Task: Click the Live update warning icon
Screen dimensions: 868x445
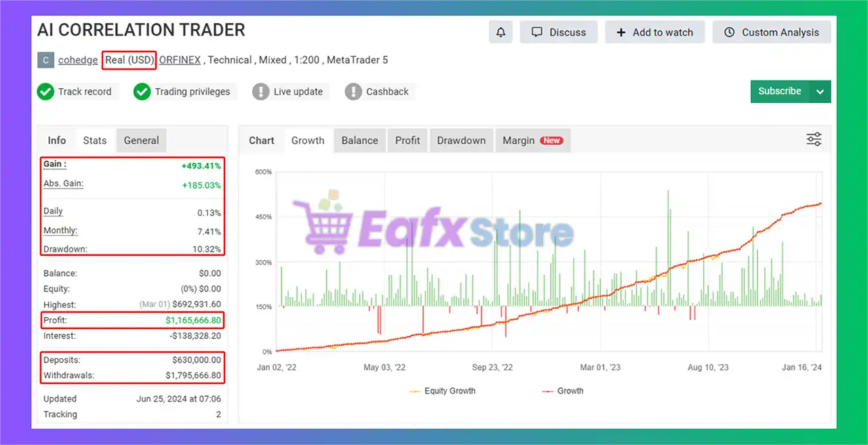Action: (x=260, y=92)
